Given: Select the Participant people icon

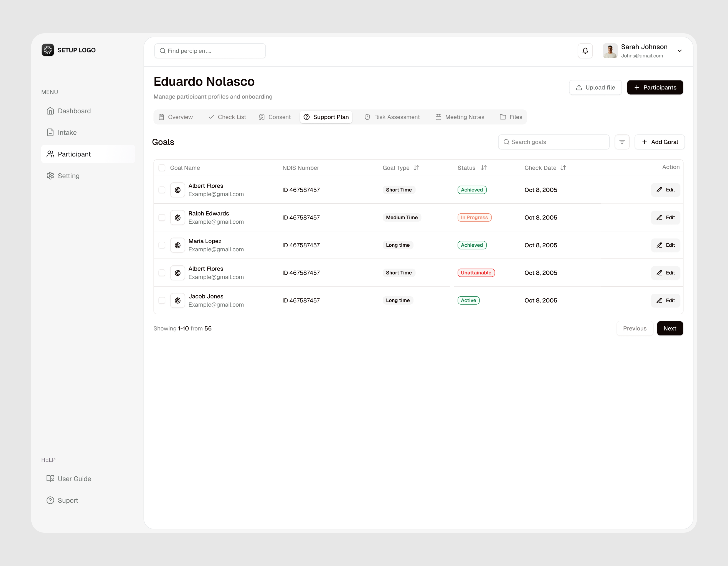Looking at the screenshot, I should pos(50,154).
